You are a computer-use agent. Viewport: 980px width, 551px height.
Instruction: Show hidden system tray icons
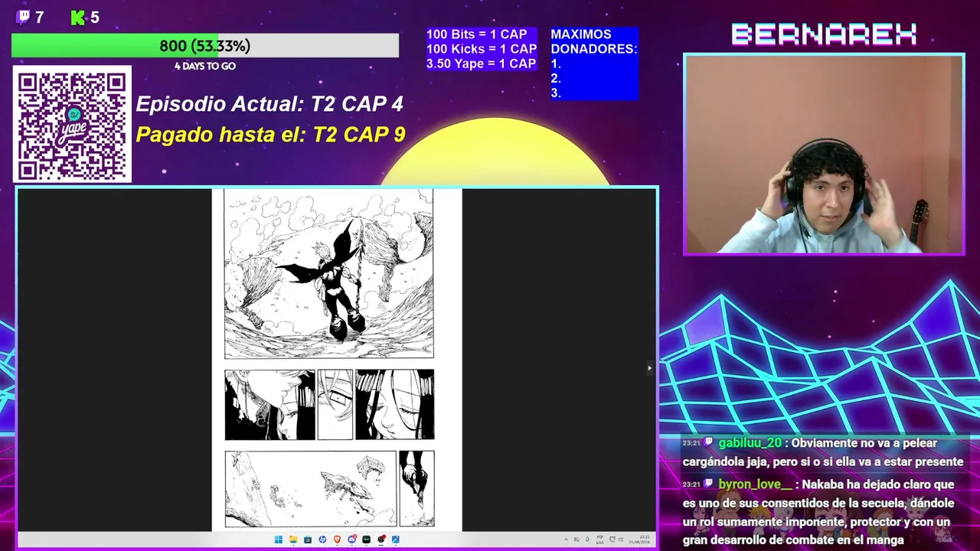click(x=567, y=540)
